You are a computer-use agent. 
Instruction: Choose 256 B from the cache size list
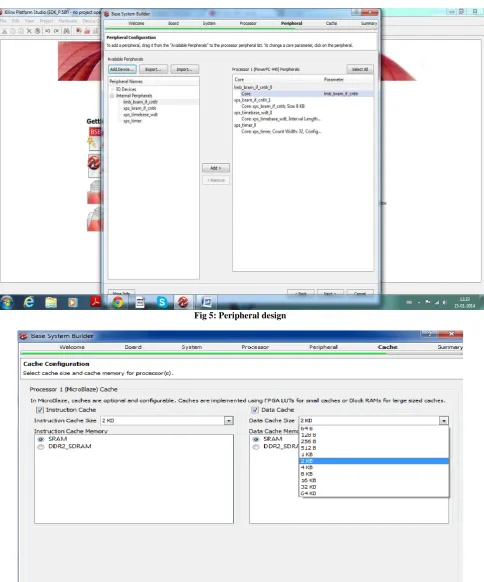[x=374, y=441]
